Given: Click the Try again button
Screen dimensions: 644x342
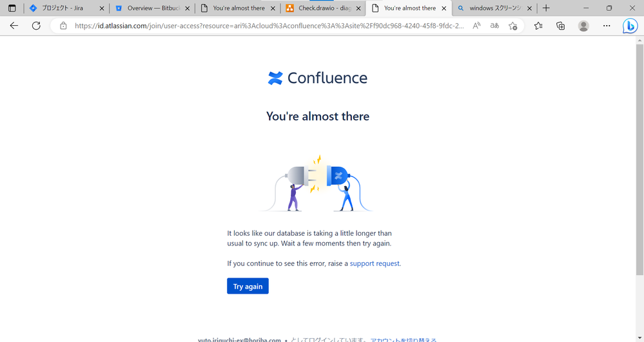Looking at the screenshot, I should tap(248, 286).
